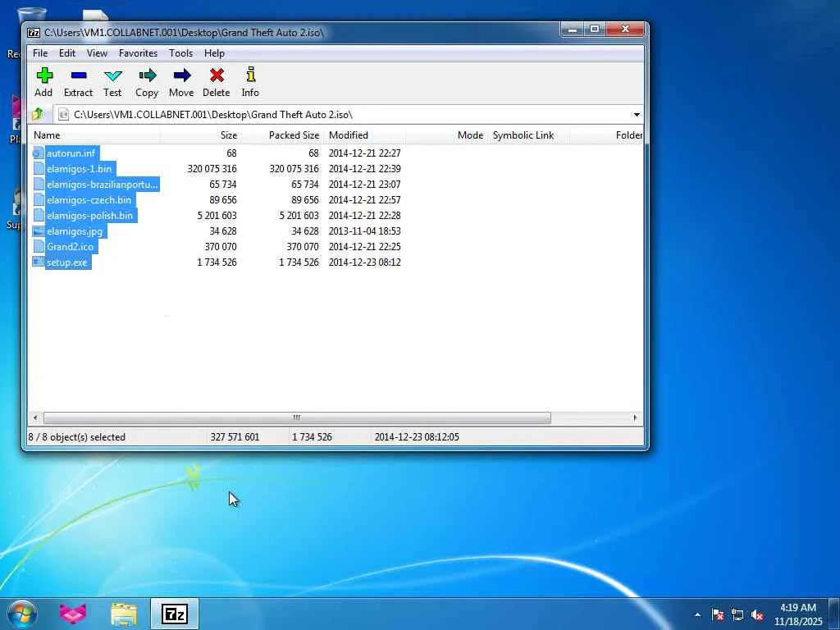Screen dimensions: 840x630
Task: Select the elamigos-brazilianportu... file
Action: [102, 185]
